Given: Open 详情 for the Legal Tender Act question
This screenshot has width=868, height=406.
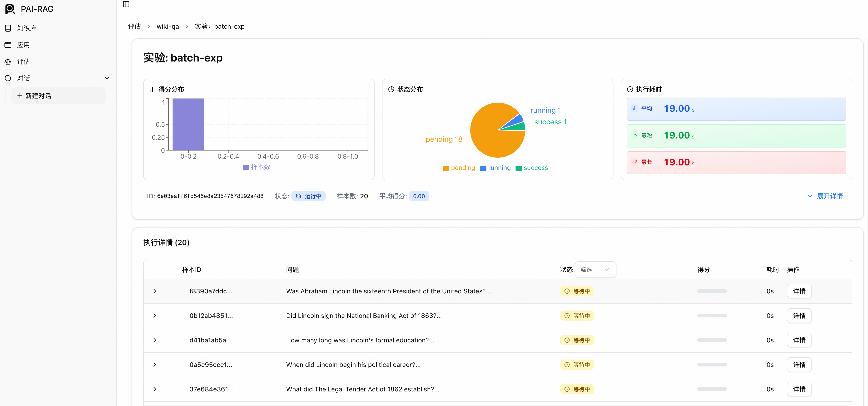Looking at the screenshot, I should 799,390.
